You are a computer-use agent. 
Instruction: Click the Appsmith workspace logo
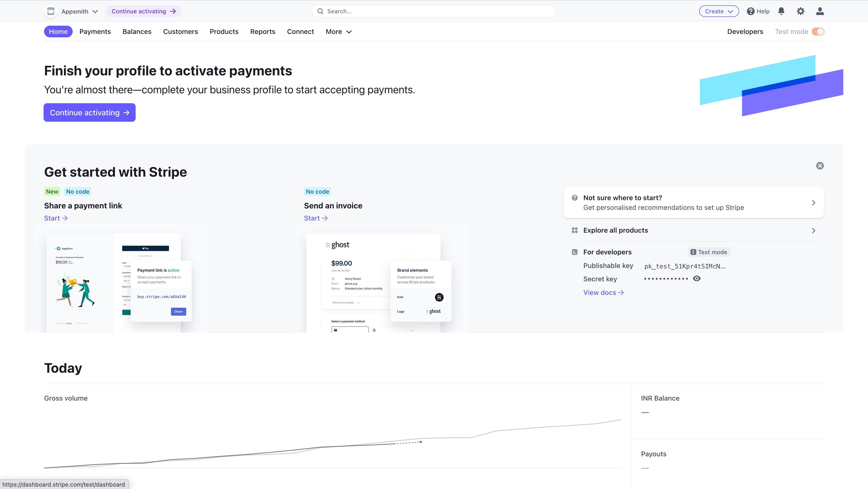pyautogui.click(x=51, y=11)
